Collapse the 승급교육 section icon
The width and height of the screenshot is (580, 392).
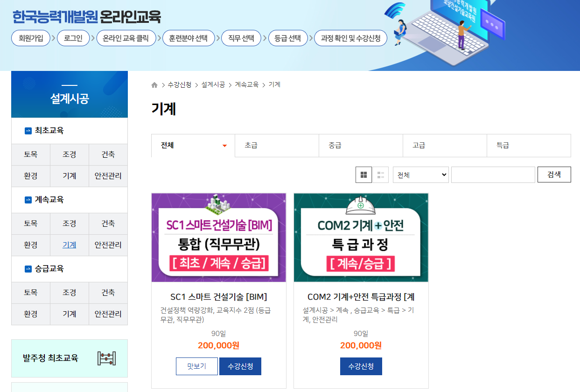28,269
